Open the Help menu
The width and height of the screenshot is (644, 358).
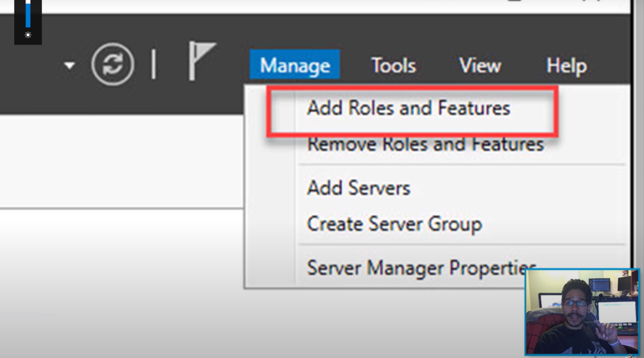(x=566, y=66)
